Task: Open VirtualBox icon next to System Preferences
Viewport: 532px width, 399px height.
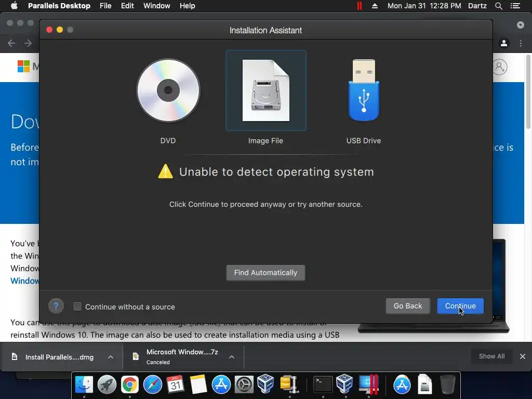Action: click(x=265, y=384)
